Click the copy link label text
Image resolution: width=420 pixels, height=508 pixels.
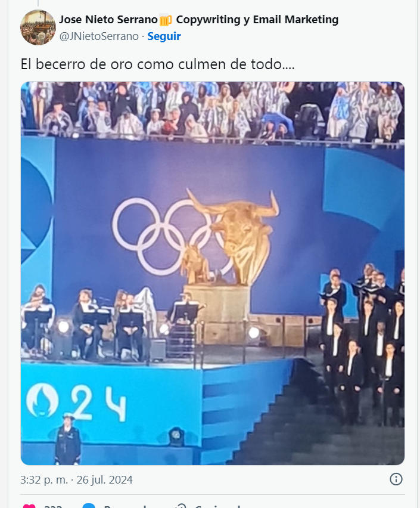pos(217,506)
